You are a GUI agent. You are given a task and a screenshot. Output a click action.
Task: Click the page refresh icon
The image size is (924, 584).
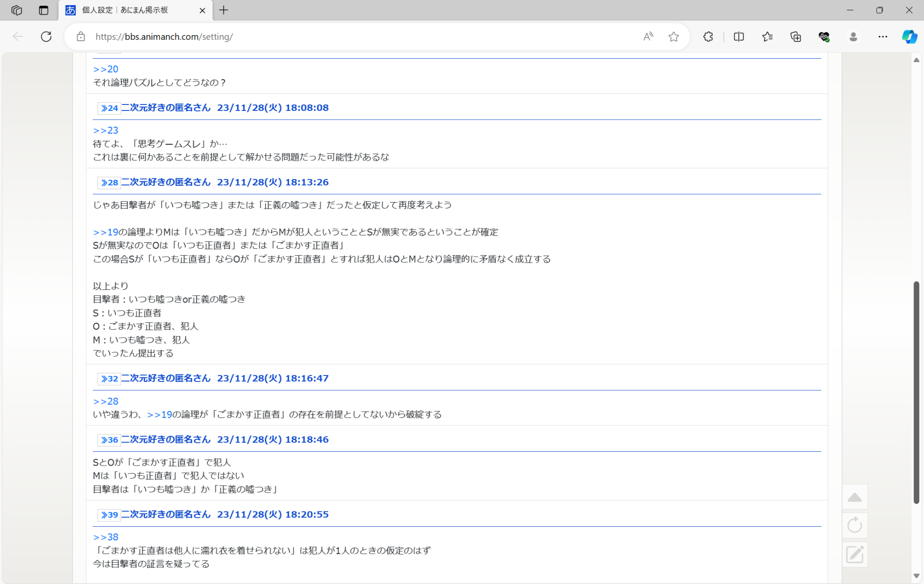click(46, 37)
